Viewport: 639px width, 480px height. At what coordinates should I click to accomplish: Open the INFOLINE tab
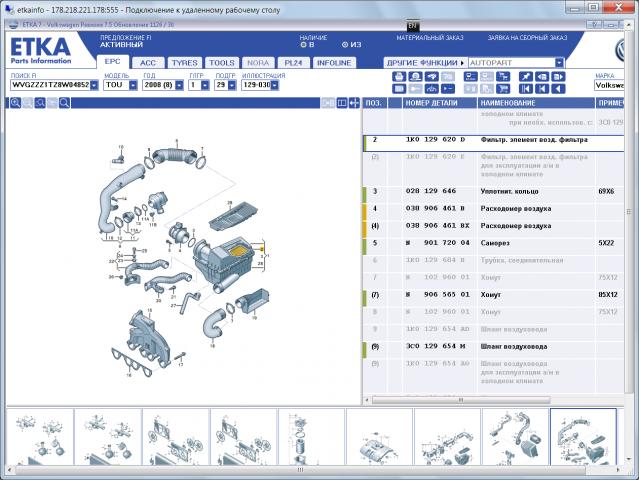pos(334,63)
